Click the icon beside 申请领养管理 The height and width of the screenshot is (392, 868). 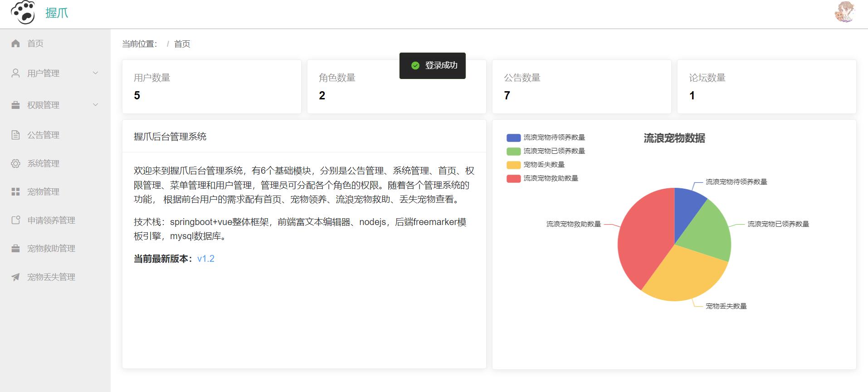click(15, 220)
